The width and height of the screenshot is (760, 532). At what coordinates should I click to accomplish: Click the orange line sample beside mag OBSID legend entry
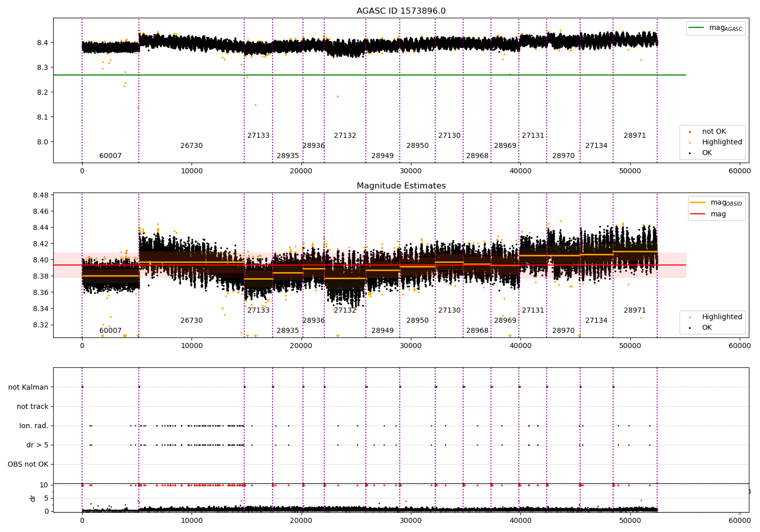coord(698,203)
